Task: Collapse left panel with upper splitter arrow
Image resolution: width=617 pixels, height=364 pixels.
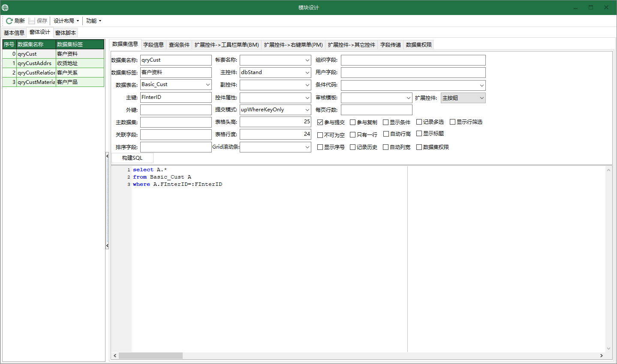Action: tap(107, 156)
